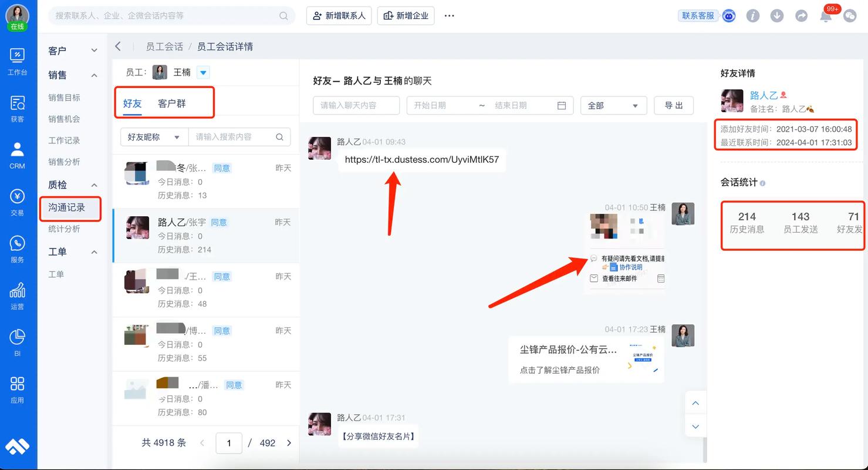
Task: Open the CRM section in sidebar
Action: pyautogui.click(x=17, y=155)
